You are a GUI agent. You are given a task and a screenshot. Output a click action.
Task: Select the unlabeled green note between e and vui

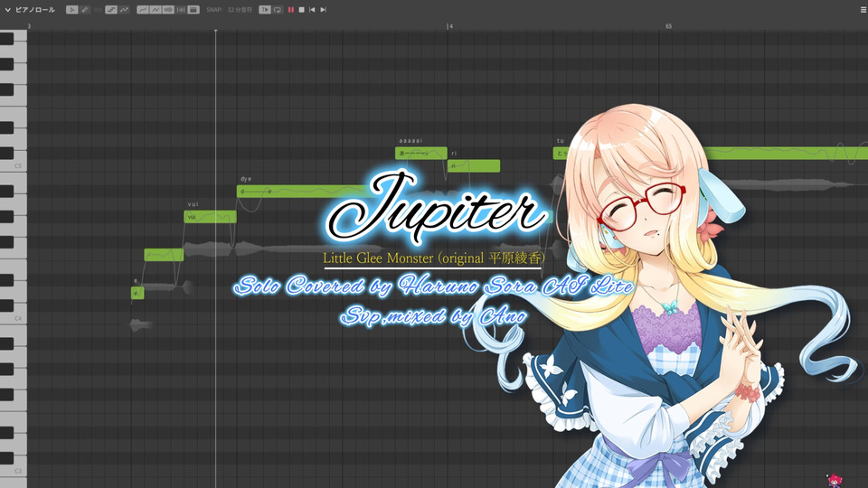coord(164,255)
